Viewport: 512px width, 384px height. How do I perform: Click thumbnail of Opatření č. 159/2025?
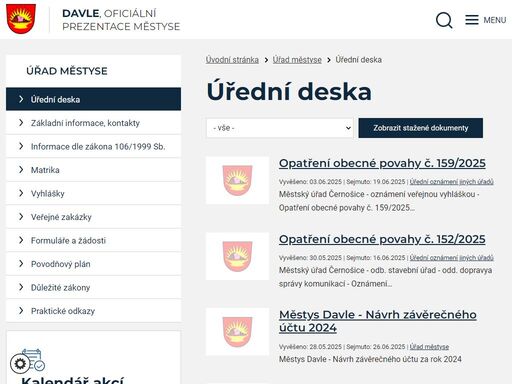237,180
